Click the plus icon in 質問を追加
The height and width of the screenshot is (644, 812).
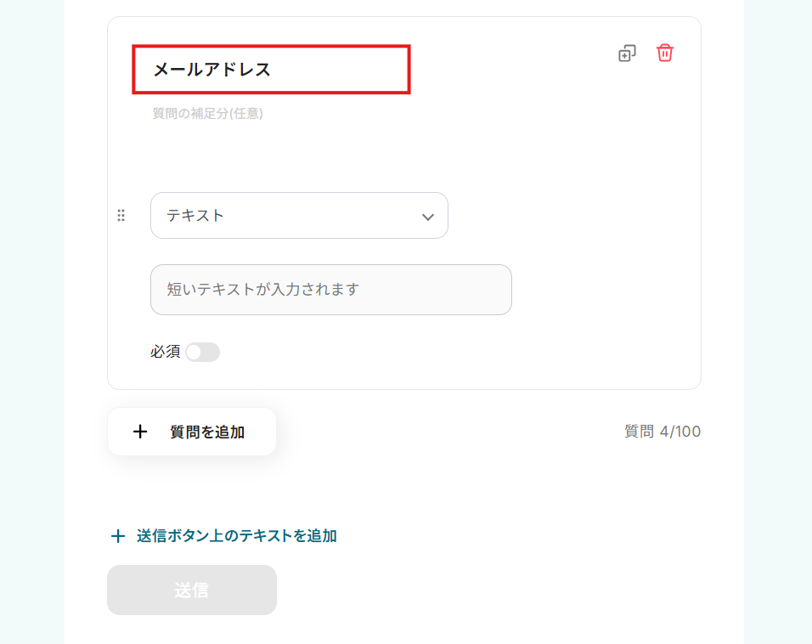click(x=140, y=432)
